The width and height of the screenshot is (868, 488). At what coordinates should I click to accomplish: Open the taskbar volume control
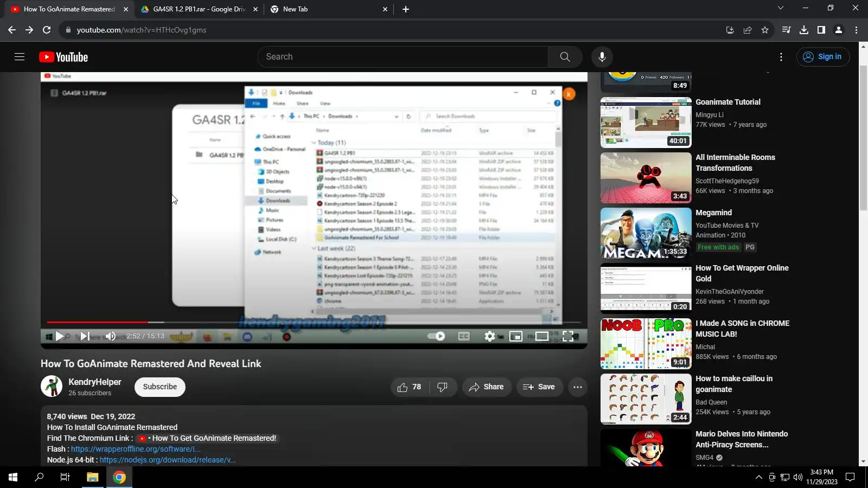(x=797, y=477)
